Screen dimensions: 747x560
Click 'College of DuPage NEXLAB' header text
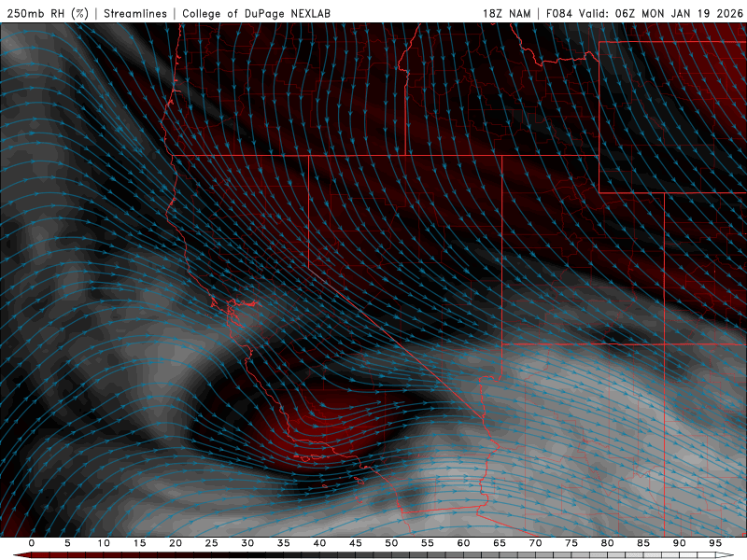point(256,13)
